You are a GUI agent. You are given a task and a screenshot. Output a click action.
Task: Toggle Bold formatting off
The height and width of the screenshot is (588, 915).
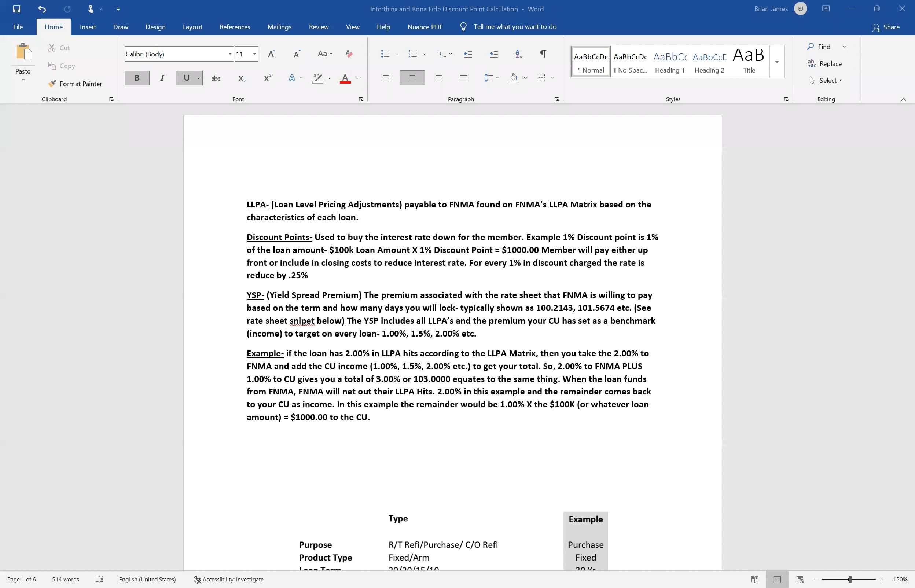137,78
